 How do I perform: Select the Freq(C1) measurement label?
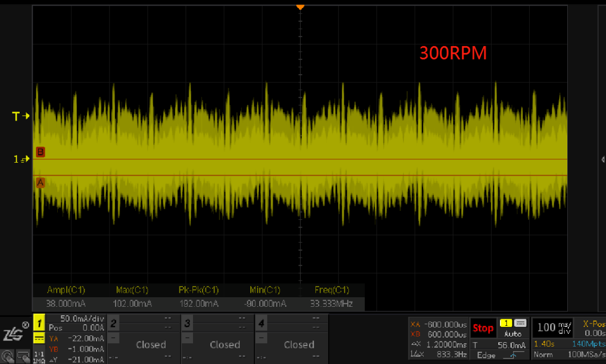click(332, 290)
